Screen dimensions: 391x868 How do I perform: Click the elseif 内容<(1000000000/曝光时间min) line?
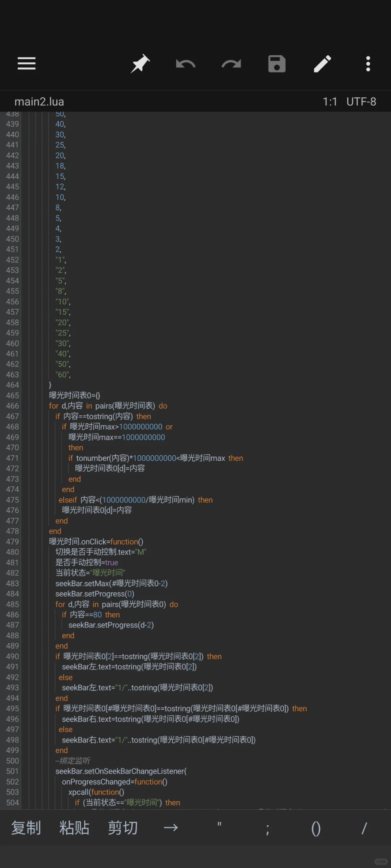(136, 500)
